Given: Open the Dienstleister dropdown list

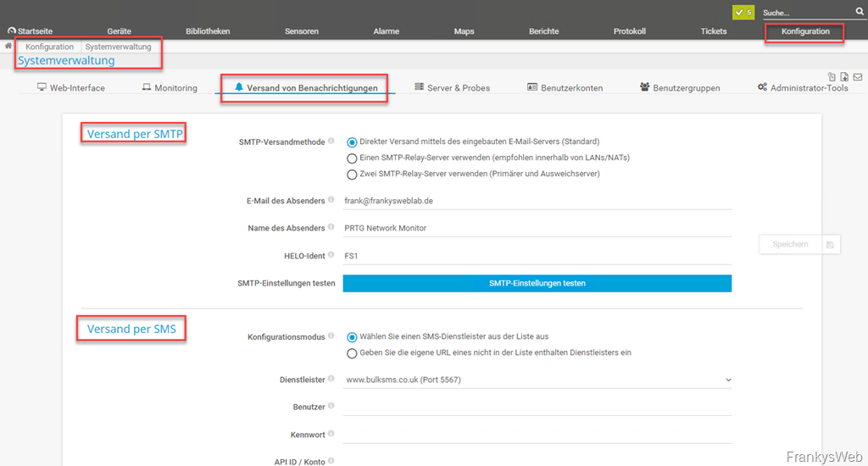Looking at the screenshot, I should tap(537, 380).
